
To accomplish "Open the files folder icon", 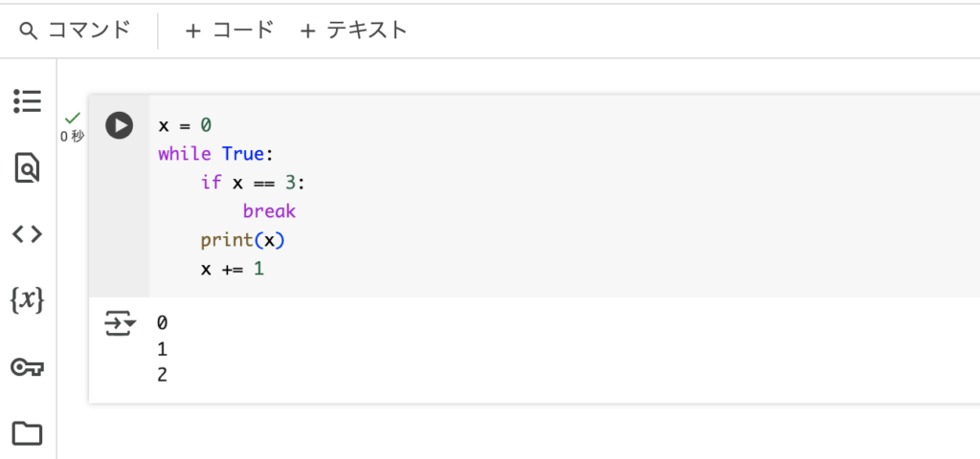I will coord(28,433).
